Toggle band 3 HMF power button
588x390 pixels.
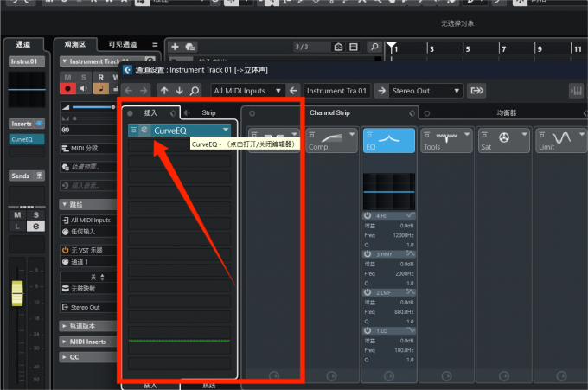point(367,254)
